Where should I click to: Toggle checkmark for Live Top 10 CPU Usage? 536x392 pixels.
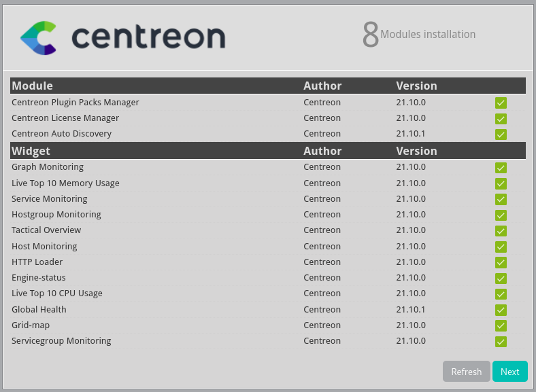click(x=501, y=294)
